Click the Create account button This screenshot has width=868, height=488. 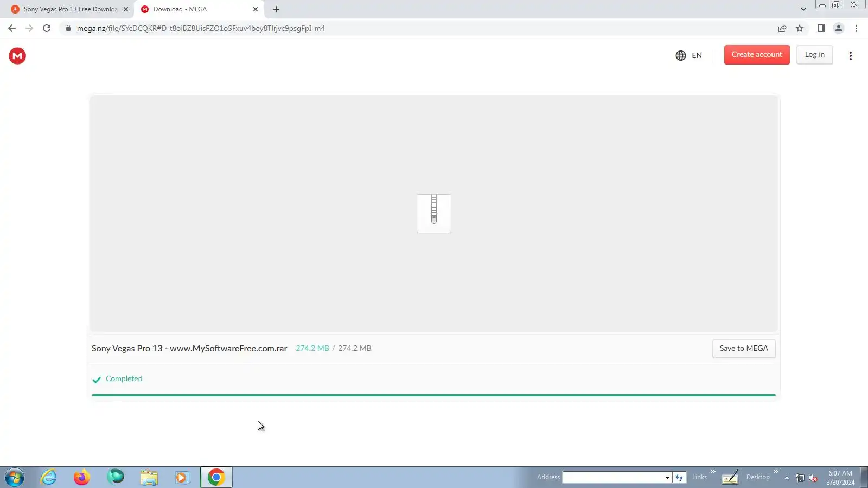click(757, 55)
